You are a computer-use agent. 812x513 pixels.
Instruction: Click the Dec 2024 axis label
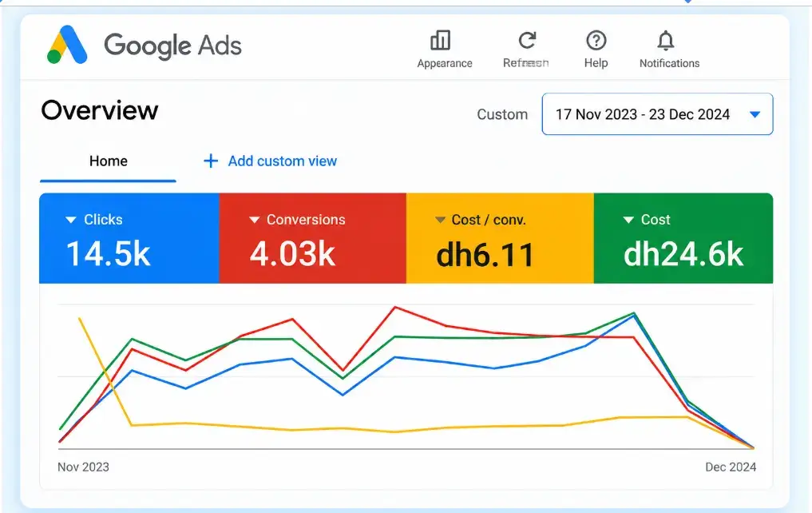pos(731,467)
